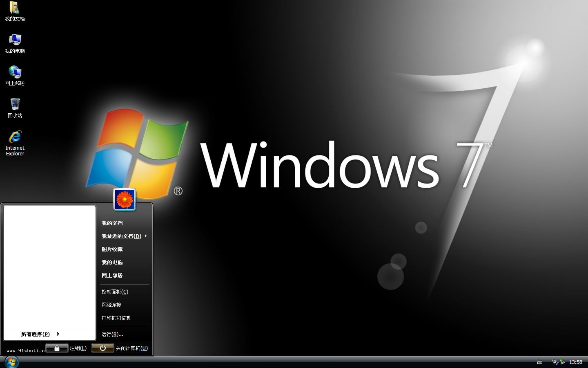Expand the 我最近的文档(D) submenu
Screen dimensions: 588x368
click(125, 236)
